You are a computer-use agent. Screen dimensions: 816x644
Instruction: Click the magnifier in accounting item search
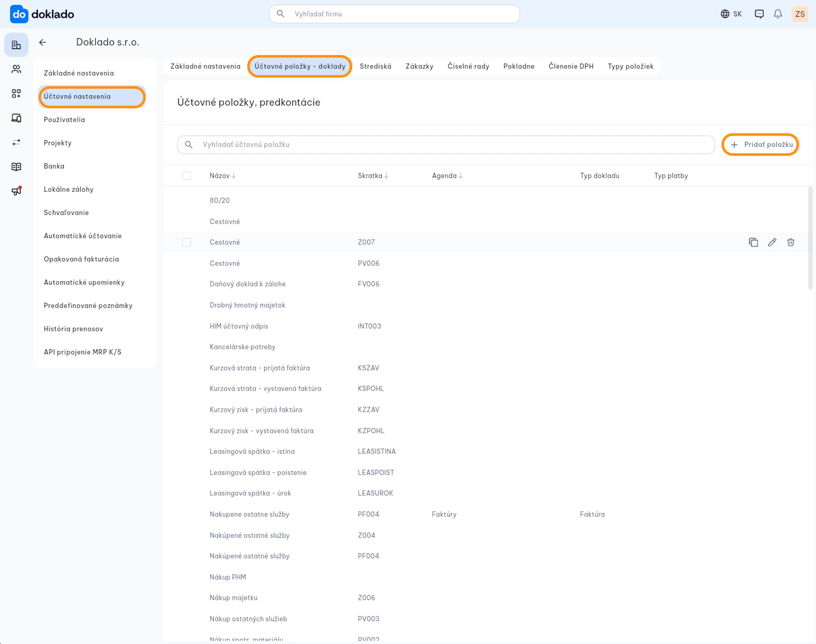pos(189,144)
